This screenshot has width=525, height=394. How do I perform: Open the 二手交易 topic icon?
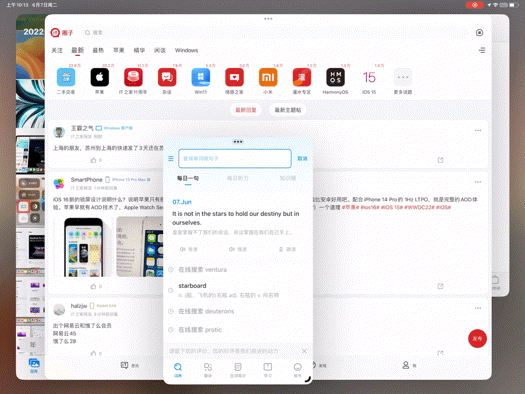[66, 77]
